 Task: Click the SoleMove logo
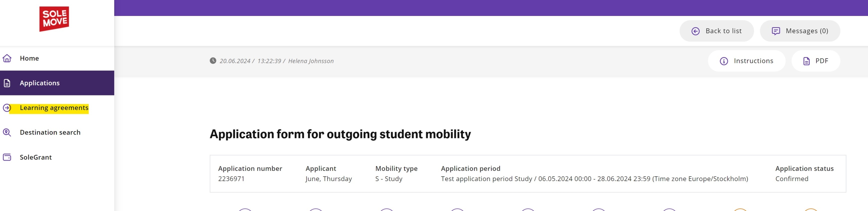[54, 19]
